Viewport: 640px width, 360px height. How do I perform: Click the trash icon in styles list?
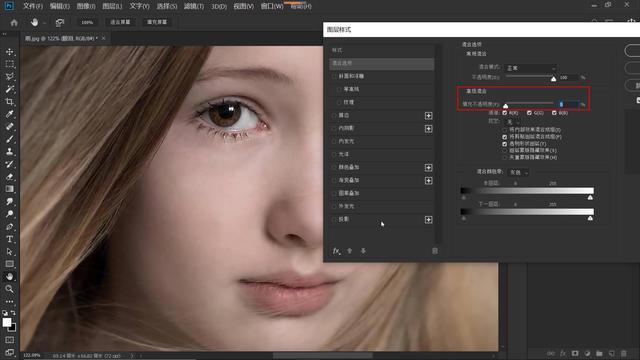435,251
